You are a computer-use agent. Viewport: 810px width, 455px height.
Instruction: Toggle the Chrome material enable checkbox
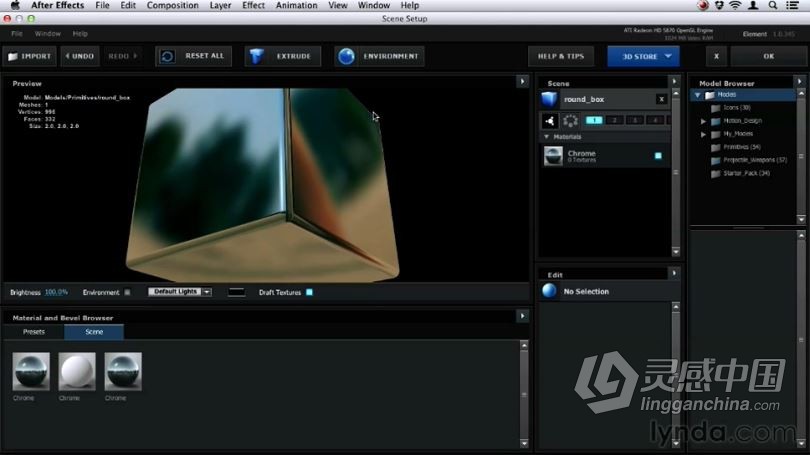click(x=658, y=156)
